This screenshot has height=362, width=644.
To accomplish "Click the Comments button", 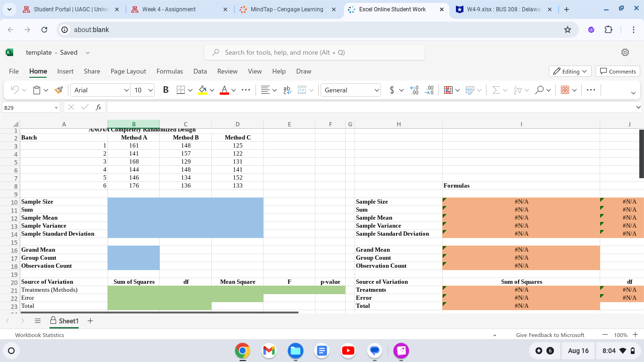I will click(617, 71).
